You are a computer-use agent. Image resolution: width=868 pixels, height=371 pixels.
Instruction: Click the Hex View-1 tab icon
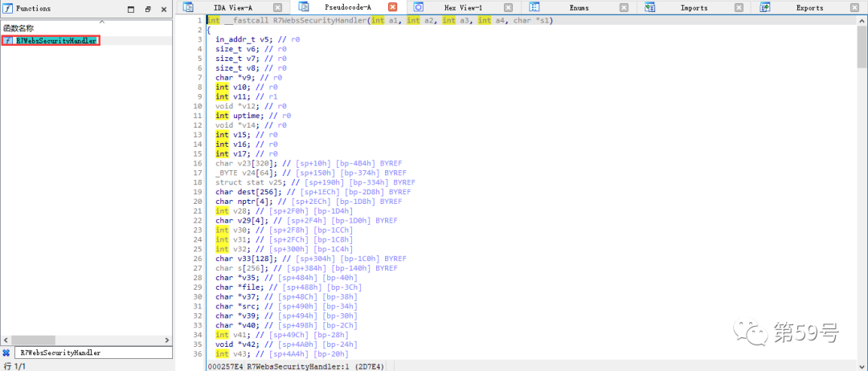click(419, 8)
